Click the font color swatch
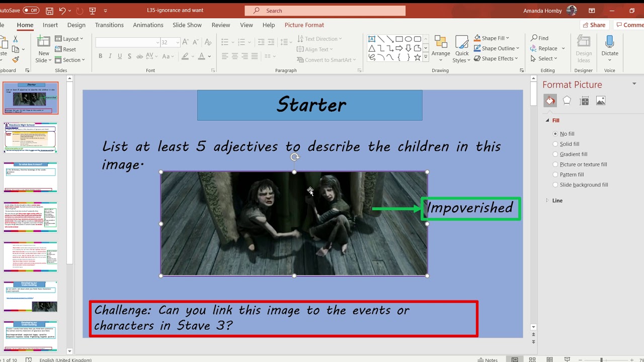644x362 pixels. (x=202, y=56)
